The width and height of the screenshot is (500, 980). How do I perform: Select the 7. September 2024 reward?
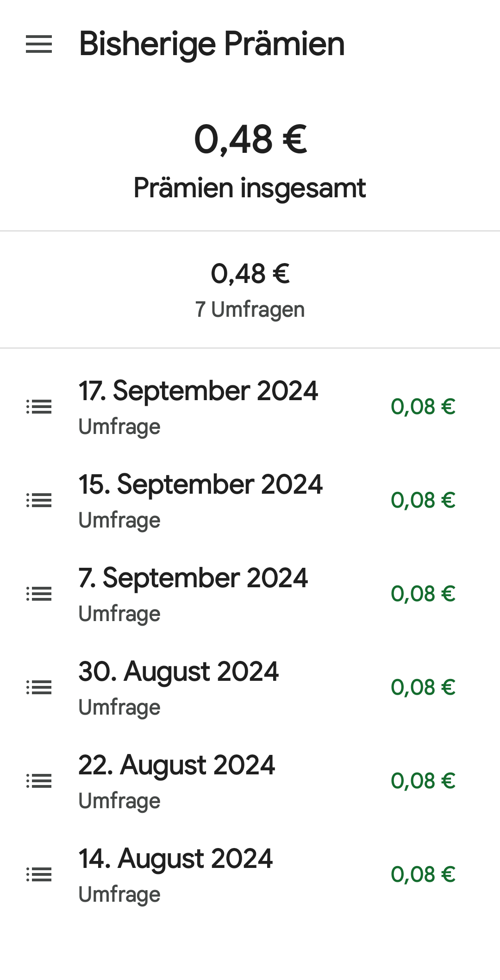click(x=193, y=578)
